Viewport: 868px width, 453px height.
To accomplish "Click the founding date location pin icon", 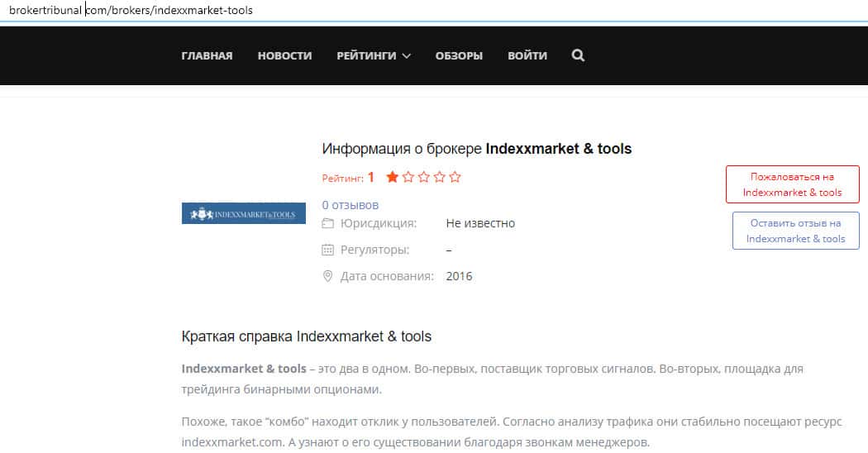I will 327,276.
